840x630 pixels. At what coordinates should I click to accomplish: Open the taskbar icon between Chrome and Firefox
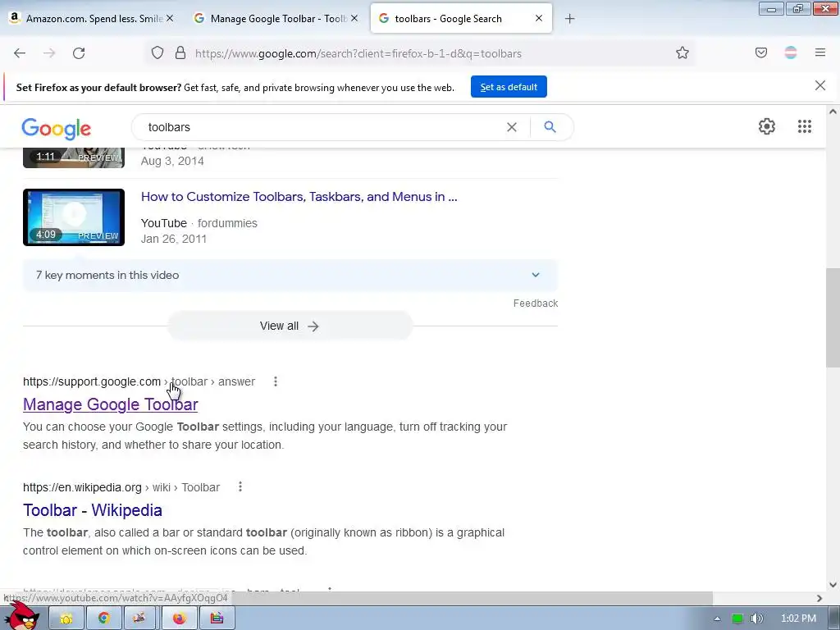pyautogui.click(x=139, y=619)
